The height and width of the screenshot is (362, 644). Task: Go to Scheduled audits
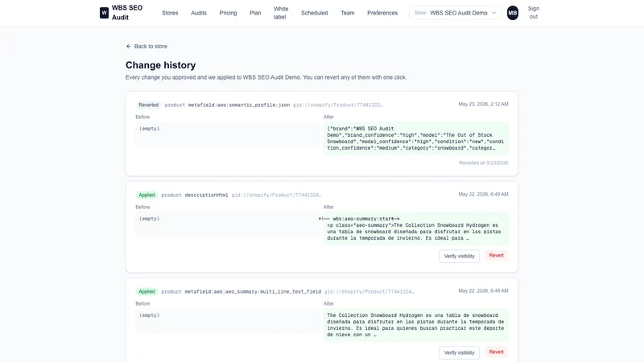coord(314,13)
